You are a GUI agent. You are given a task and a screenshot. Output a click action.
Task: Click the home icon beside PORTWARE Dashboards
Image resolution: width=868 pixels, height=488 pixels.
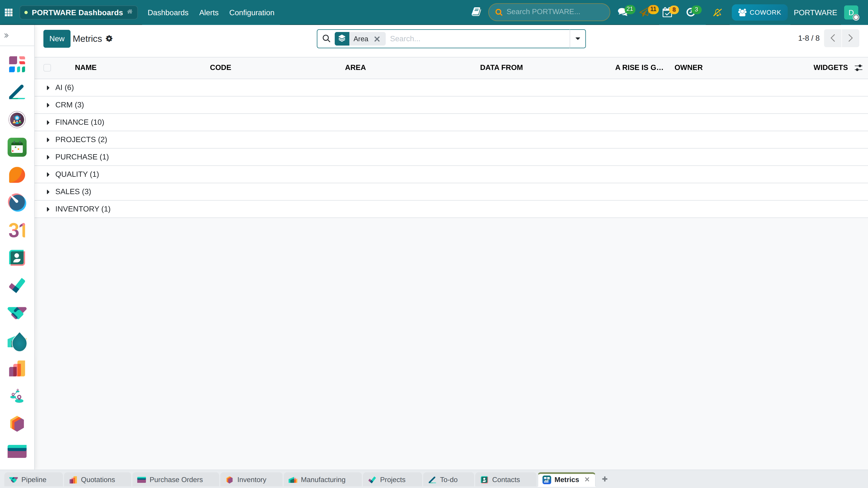coord(130,12)
